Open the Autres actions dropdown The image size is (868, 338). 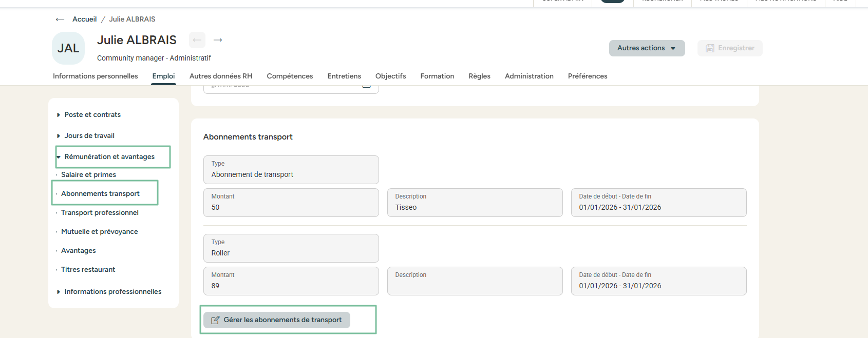(647, 48)
